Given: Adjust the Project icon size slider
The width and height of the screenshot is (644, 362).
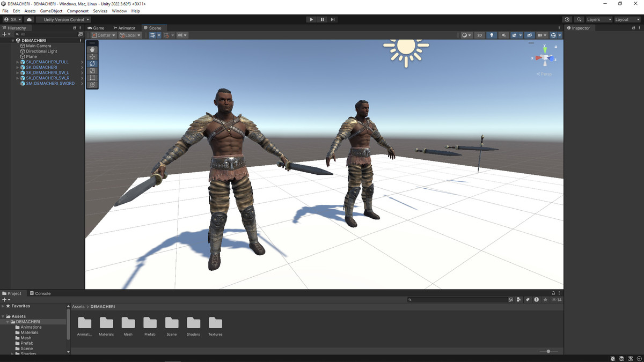Looking at the screenshot, I should point(548,351).
